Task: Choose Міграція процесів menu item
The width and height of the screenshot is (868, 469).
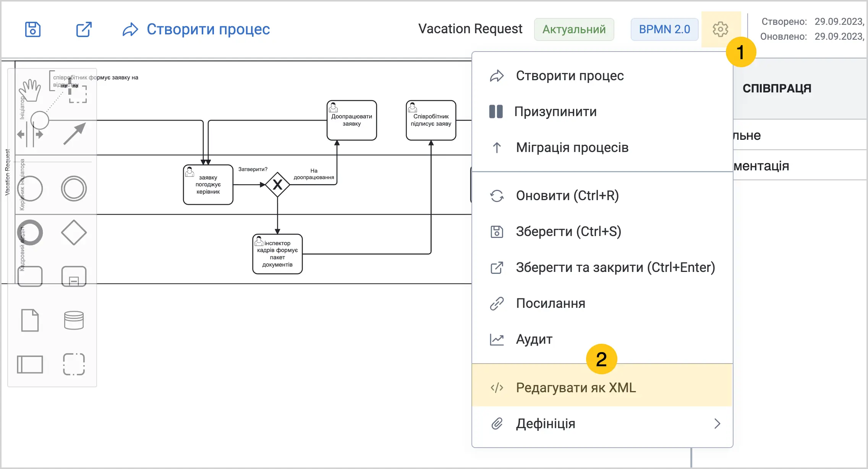Action: (x=602, y=147)
